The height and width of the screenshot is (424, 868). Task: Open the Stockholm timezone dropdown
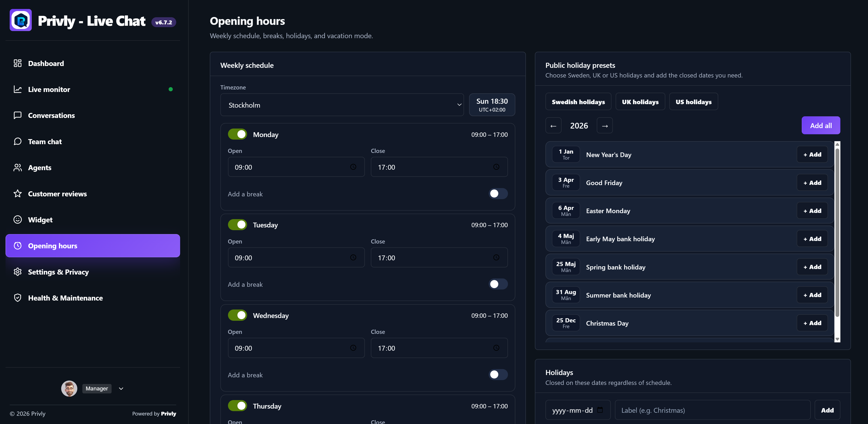tap(342, 105)
